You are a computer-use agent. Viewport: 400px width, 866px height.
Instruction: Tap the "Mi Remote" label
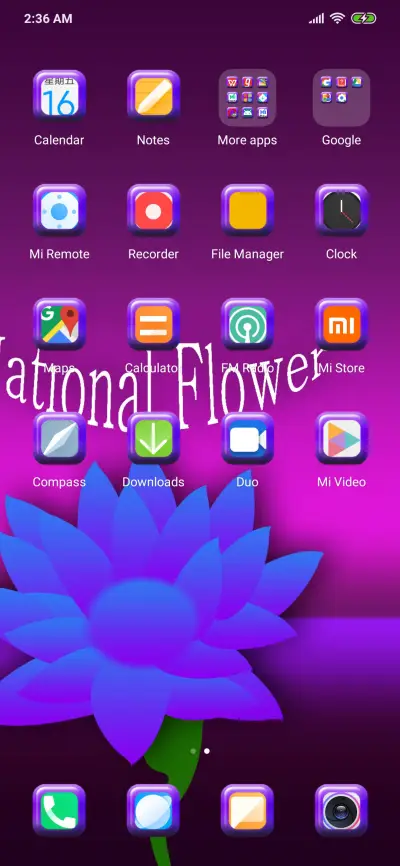(59, 254)
